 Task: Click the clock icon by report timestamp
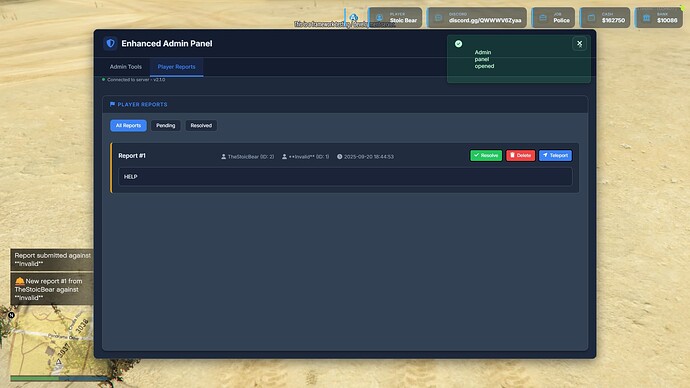point(339,157)
